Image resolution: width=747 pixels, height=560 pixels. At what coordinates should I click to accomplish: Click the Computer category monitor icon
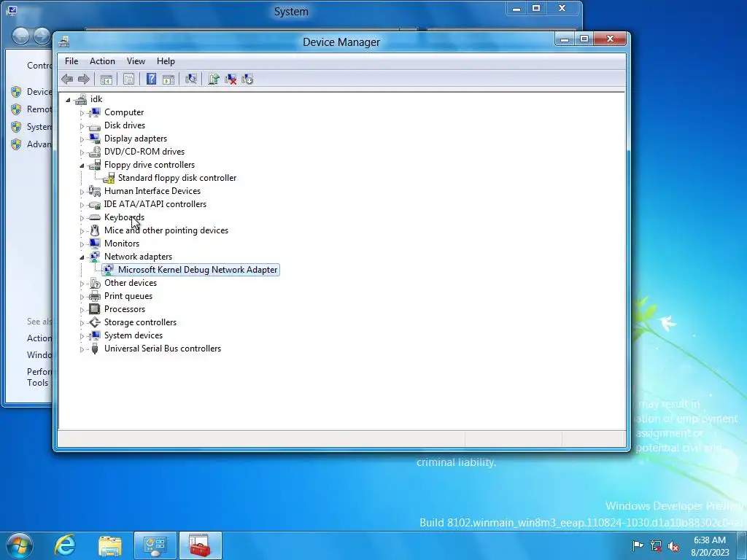95,112
